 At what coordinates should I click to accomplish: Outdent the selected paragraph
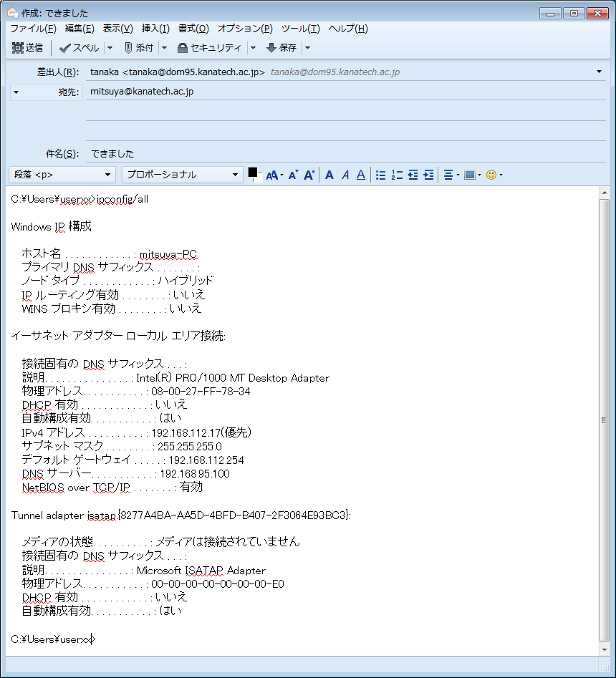coord(413,175)
